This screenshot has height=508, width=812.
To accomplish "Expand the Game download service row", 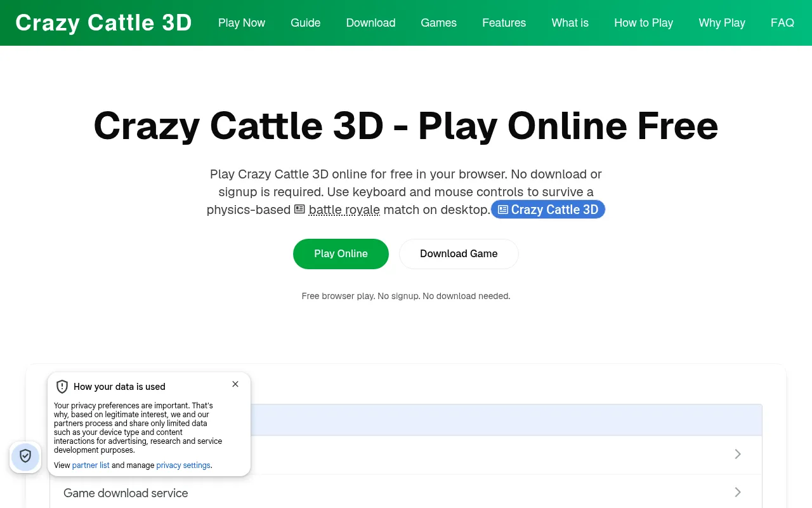I will coord(406,493).
